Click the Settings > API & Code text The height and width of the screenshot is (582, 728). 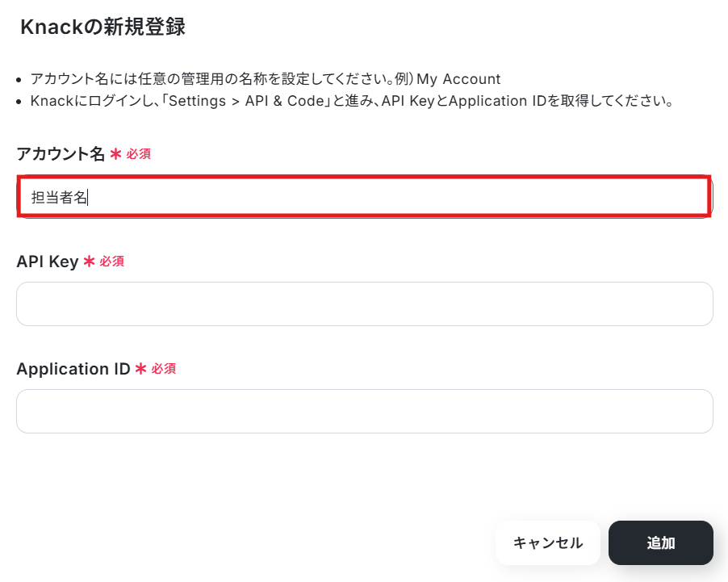(246, 101)
